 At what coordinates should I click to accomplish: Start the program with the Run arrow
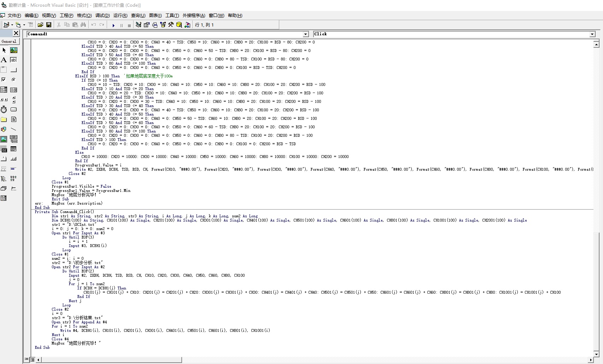(113, 25)
